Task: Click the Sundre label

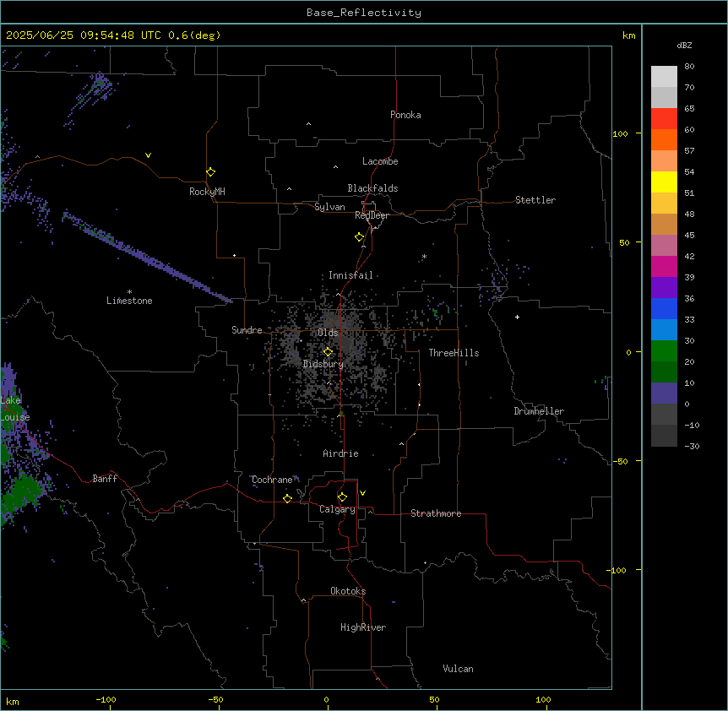Action: [x=247, y=330]
